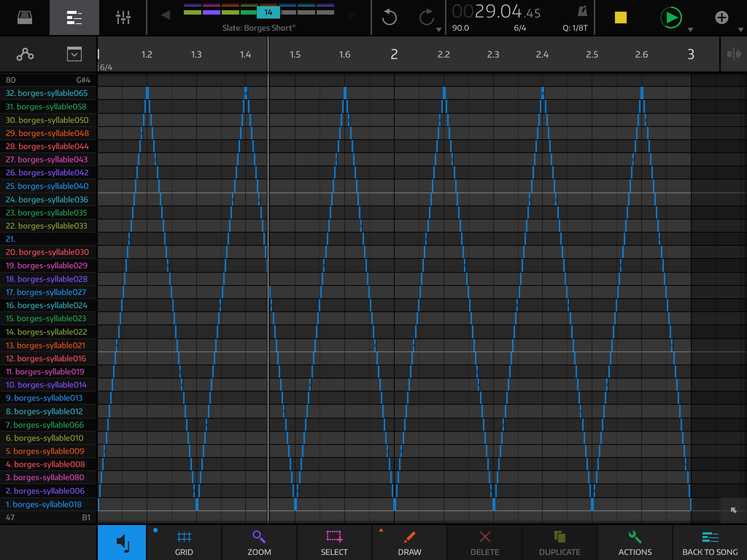The height and width of the screenshot is (560, 747).
Task: Click the yellow stop button
Action: (x=620, y=17)
